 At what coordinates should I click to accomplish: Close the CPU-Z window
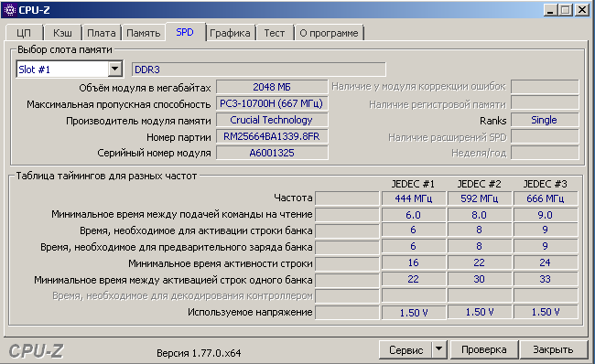click(581, 10)
